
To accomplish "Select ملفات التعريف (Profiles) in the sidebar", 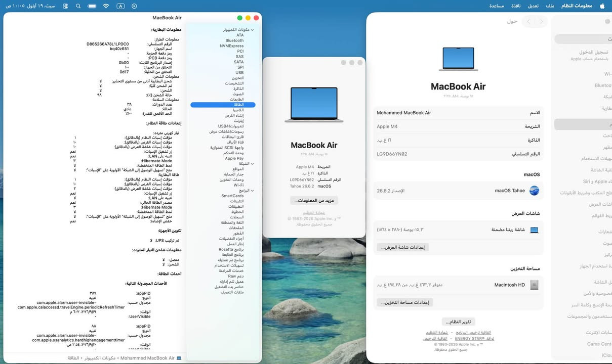I will (x=232, y=292).
